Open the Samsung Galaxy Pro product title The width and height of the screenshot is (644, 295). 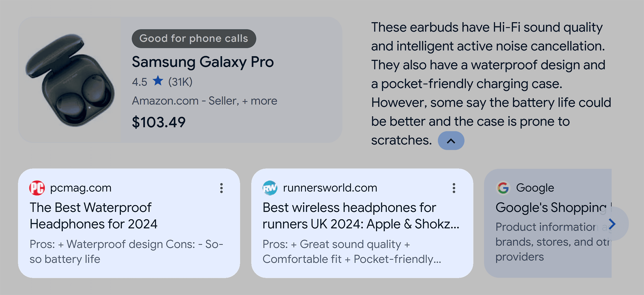click(203, 62)
